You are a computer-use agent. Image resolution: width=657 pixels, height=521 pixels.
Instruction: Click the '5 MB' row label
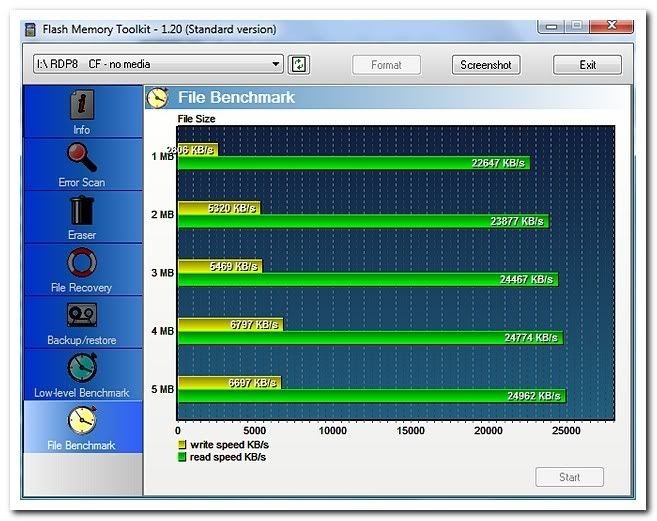click(x=162, y=389)
